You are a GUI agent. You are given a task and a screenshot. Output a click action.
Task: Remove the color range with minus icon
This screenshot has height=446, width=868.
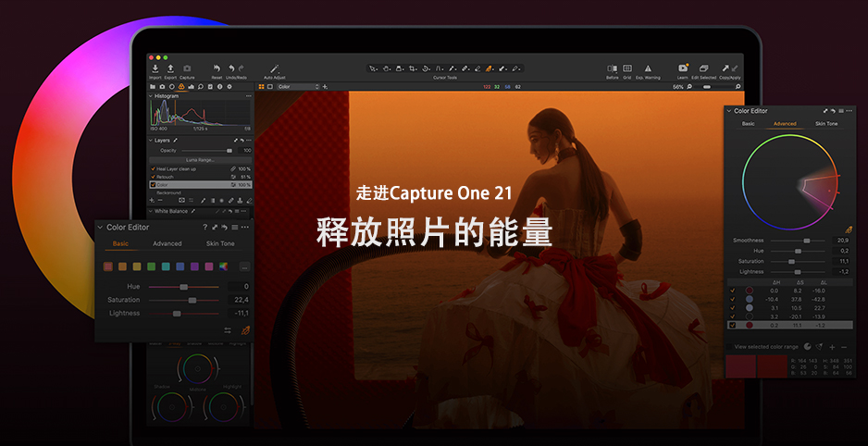click(x=844, y=347)
